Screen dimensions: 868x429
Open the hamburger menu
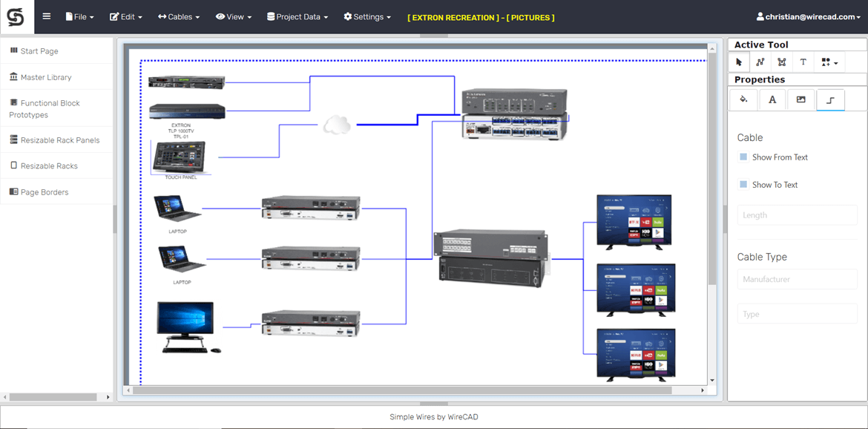pyautogui.click(x=46, y=16)
